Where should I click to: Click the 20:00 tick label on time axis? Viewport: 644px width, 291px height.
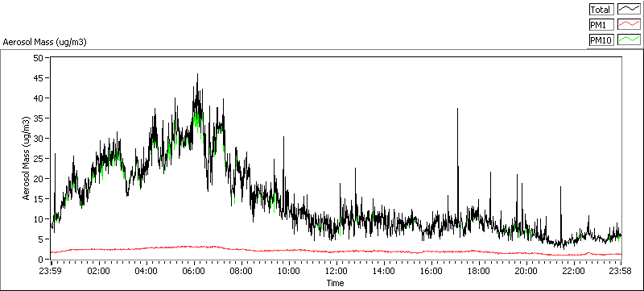tap(526, 272)
